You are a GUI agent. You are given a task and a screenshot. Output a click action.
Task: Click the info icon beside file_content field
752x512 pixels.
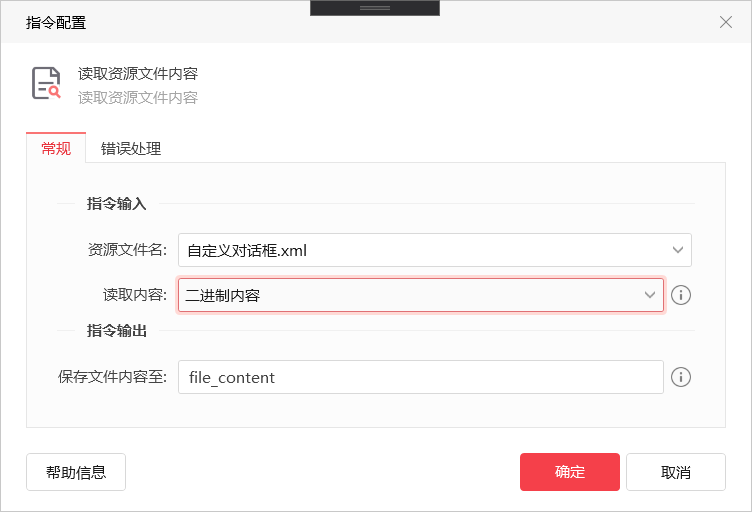click(681, 377)
